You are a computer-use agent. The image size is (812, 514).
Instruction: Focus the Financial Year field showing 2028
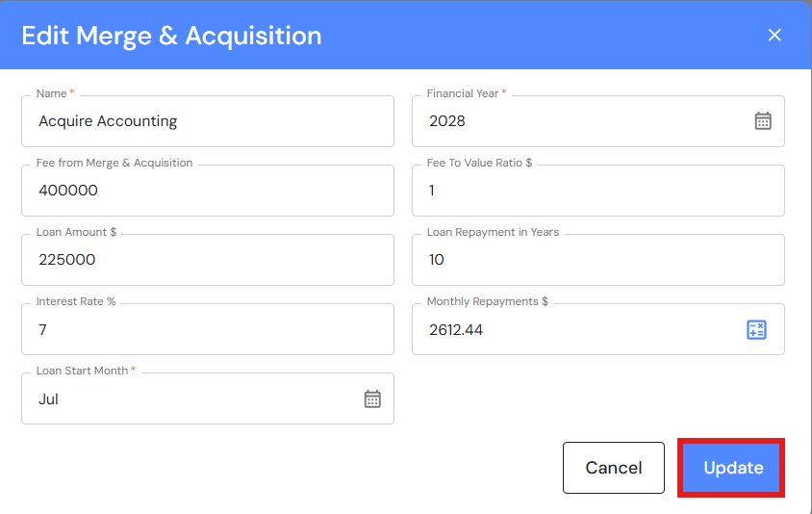(577, 121)
